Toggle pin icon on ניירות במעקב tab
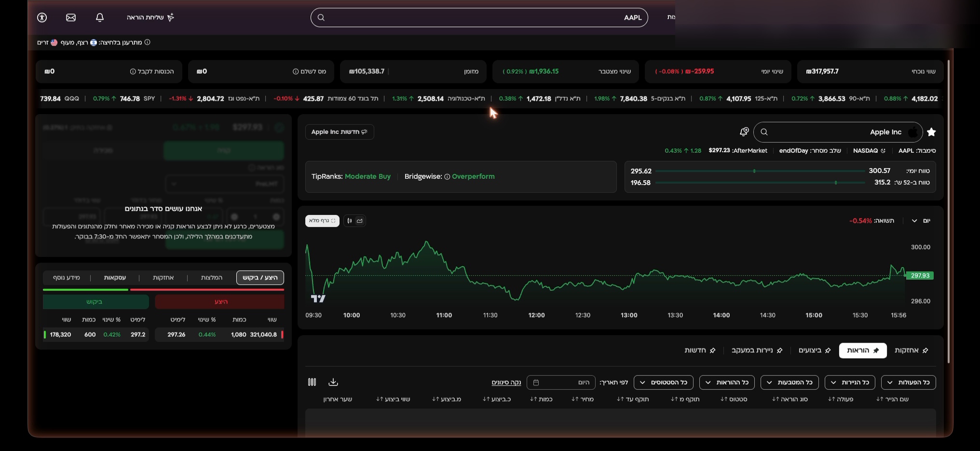Image resolution: width=980 pixels, height=451 pixels. [x=779, y=350]
